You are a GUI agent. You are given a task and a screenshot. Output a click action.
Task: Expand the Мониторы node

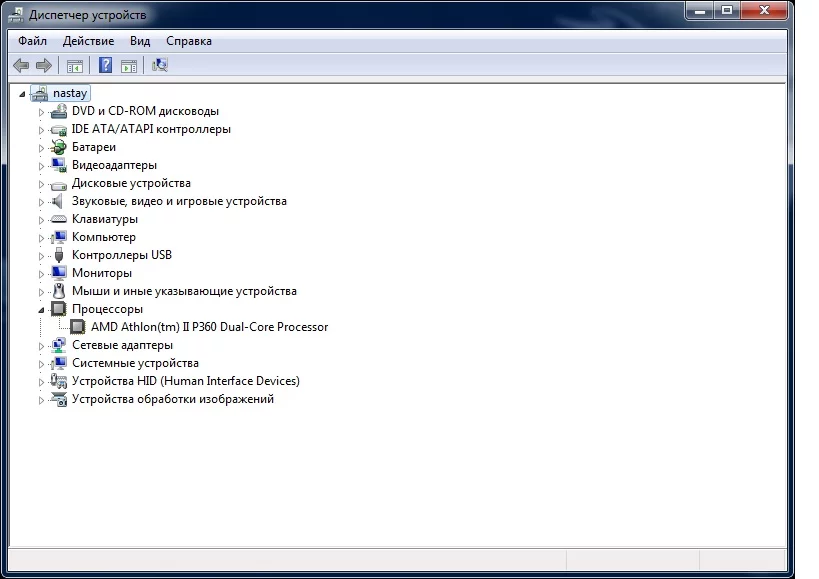[41, 274]
